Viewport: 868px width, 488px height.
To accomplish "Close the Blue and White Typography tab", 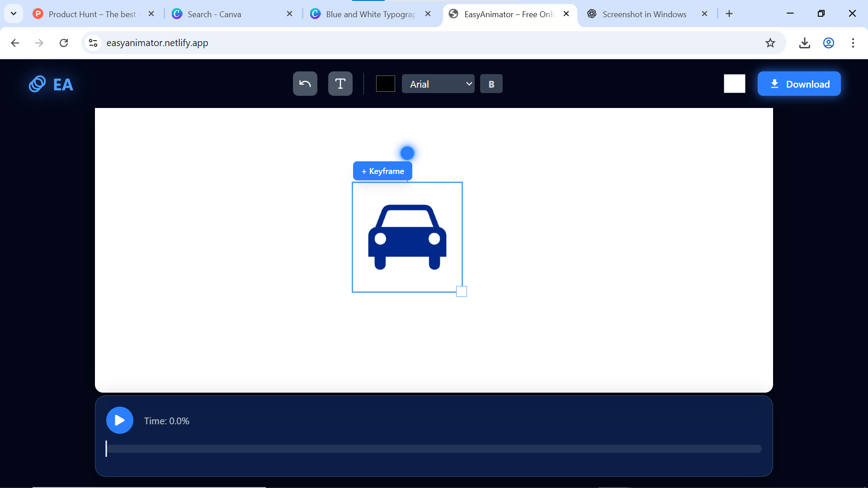I will click(428, 14).
